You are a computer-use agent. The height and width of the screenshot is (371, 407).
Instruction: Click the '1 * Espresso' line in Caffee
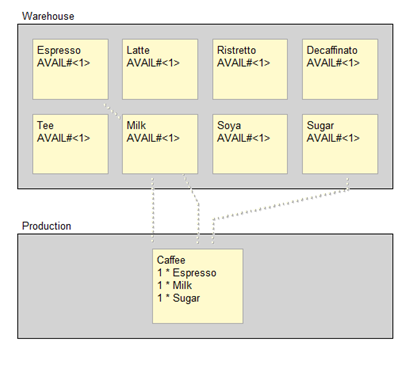187,273
